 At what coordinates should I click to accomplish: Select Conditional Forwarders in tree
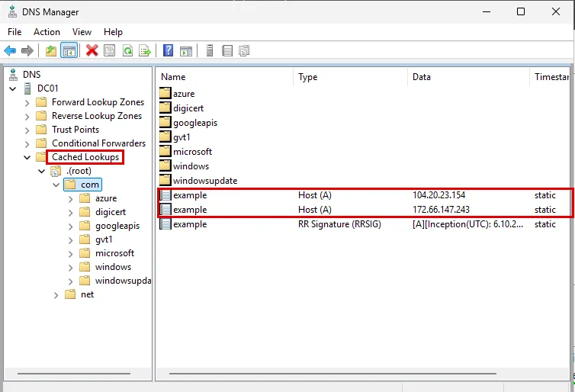[98, 143]
